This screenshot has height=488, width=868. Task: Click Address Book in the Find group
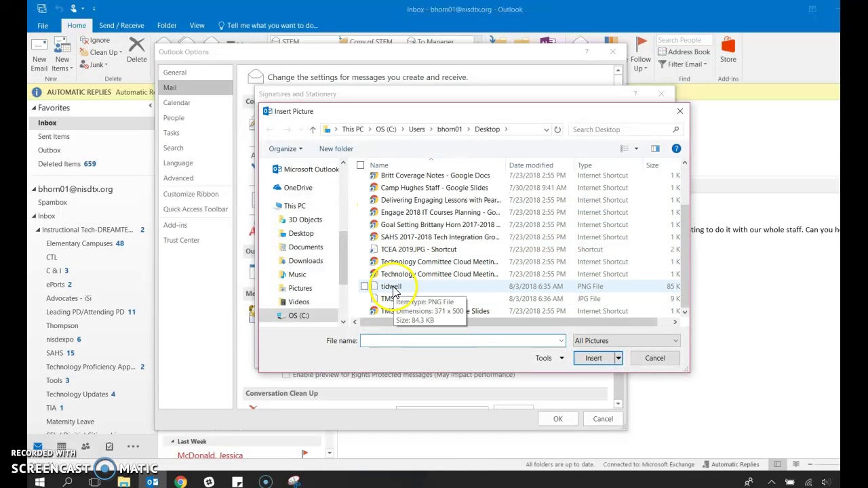tap(684, 52)
